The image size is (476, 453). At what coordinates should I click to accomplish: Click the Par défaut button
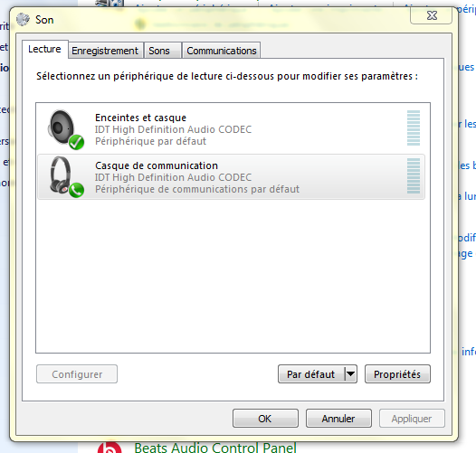coord(311,374)
